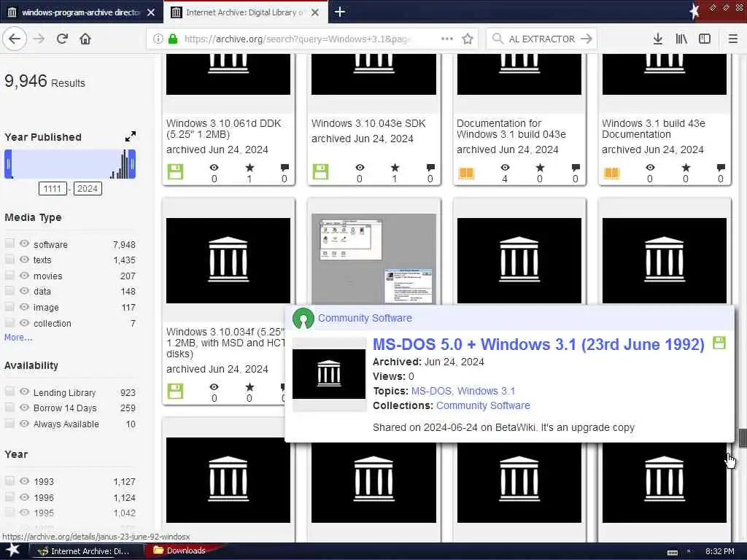The image size is (747, 560).
Task: Tick the 1993 year checkbox
Action: point(9,481)
